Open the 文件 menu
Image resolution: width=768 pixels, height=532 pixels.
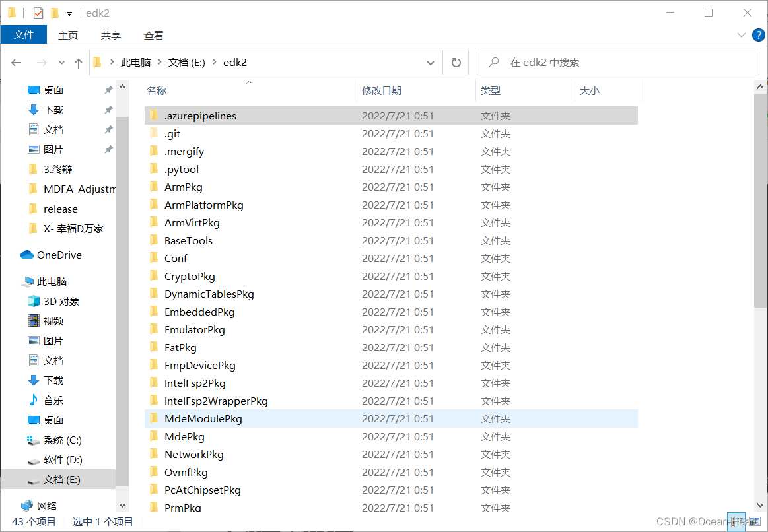point(24,35)
